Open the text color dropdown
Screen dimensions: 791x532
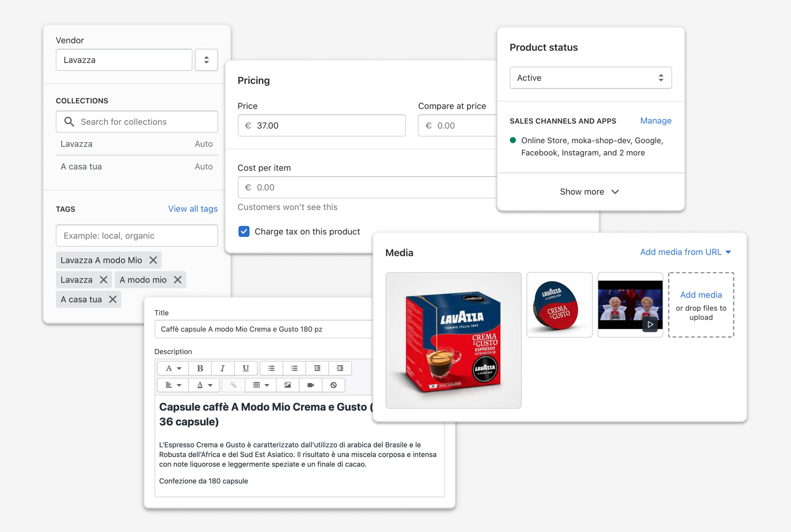pyautogui.click(x=204, y=385)
